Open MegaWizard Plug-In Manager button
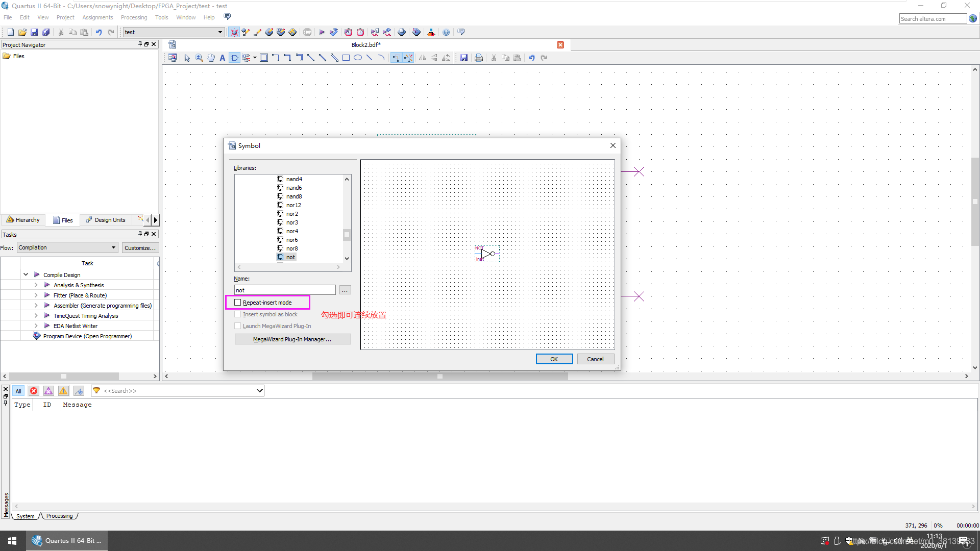 pos(292,339)
